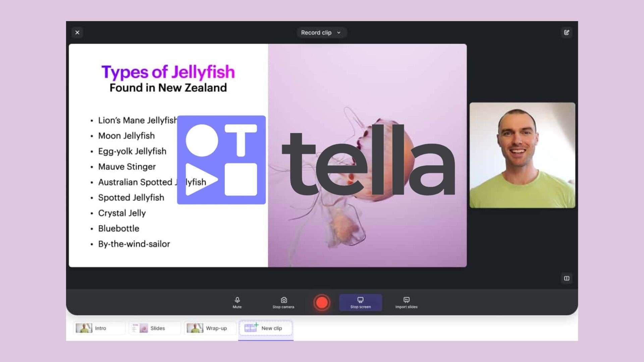Toggle the layout panel icon
The width and height of the screenshot is (644, 362).
click(x=567, y=278)
